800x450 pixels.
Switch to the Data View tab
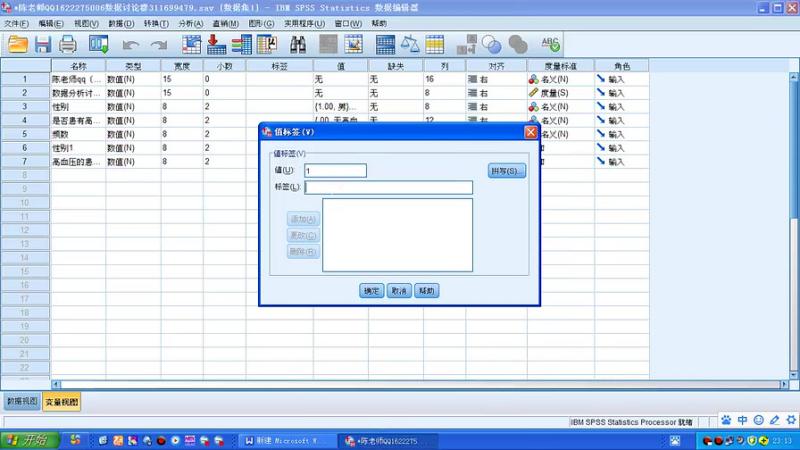tap(22, 402)
